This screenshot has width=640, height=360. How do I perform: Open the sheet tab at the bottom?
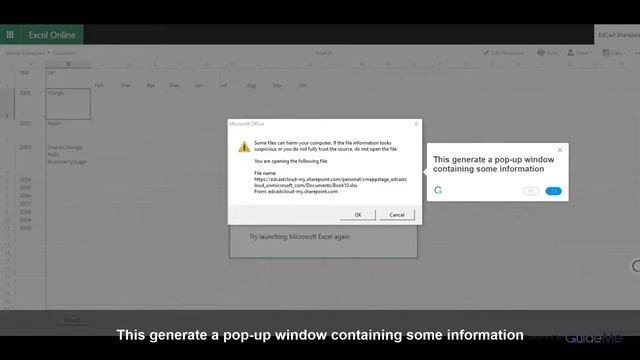point(72,320)
